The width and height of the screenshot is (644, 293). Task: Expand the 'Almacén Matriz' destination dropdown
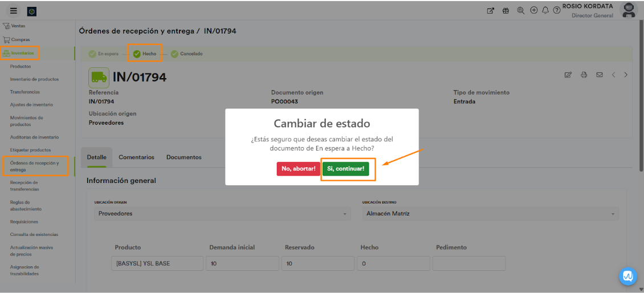point(490,214)
